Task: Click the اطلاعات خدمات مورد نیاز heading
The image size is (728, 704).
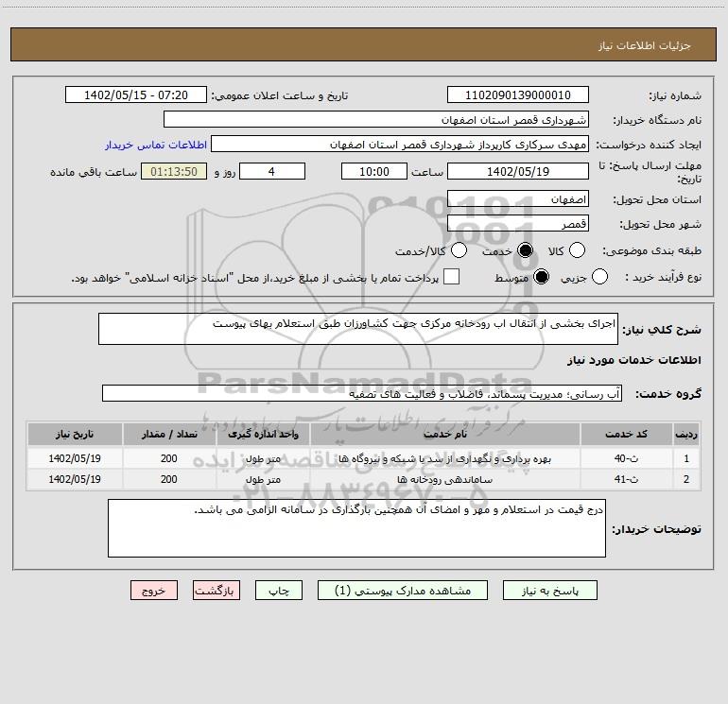Action: 634,360
